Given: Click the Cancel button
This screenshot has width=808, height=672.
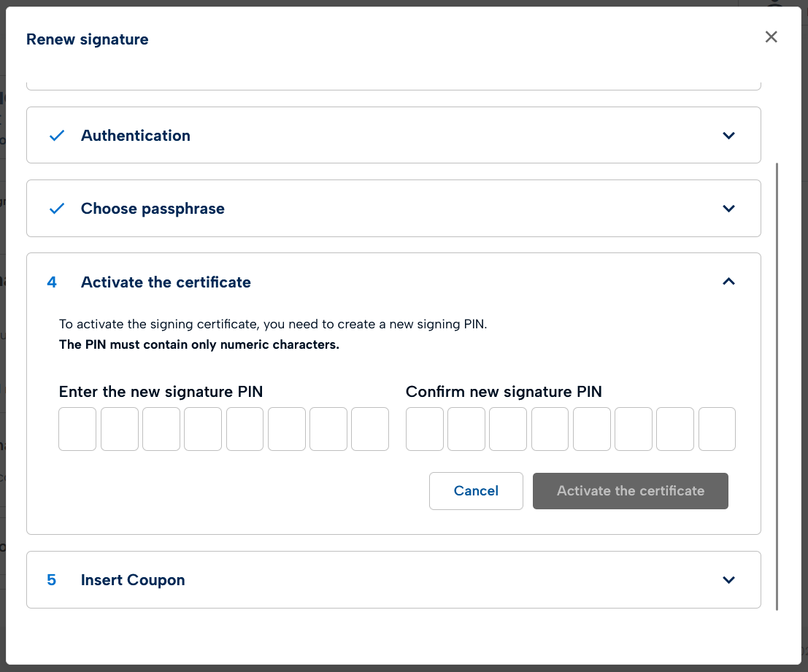Looking at the screenshot, I should coord(476,491).
